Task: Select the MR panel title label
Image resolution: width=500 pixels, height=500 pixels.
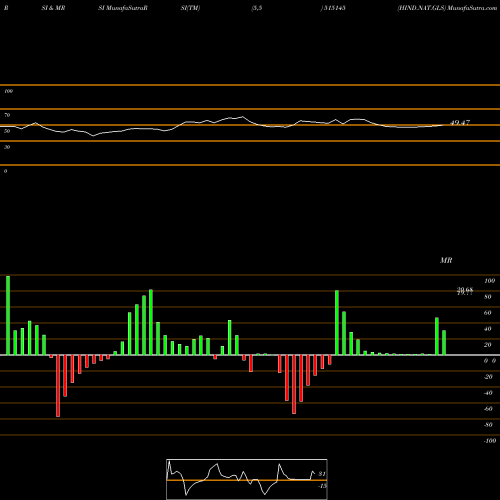Action: (x=446, y=260)
